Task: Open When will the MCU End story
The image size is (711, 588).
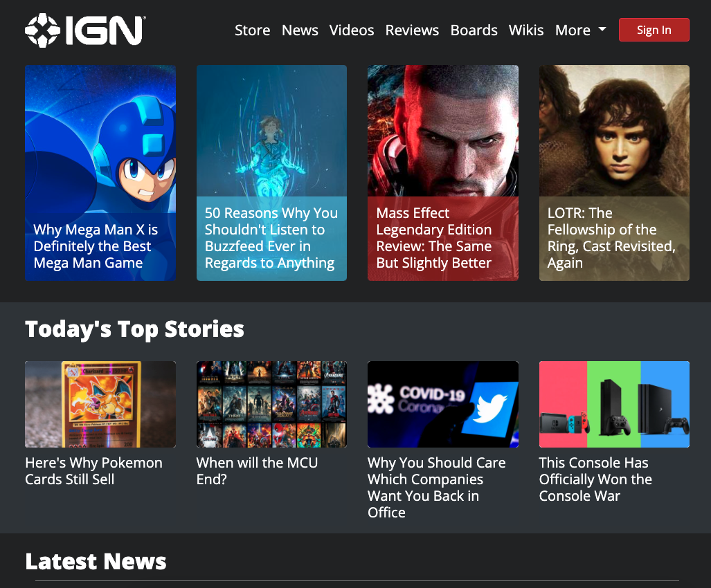Action: point(257,471)
